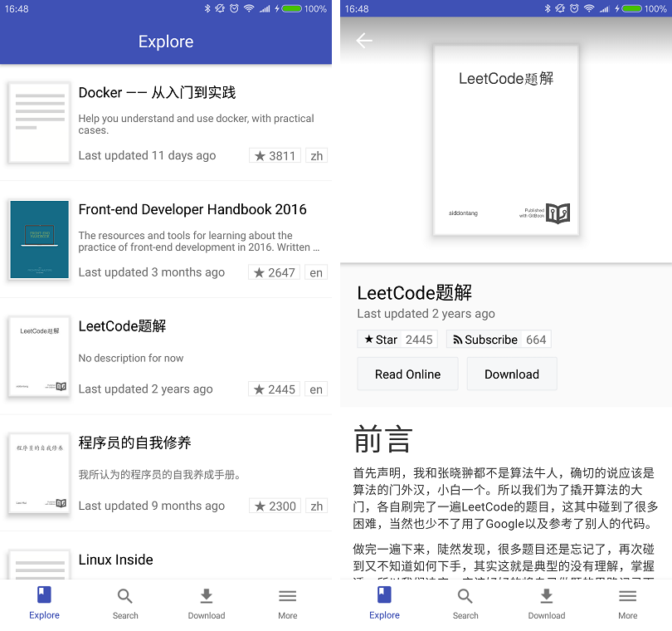This screenshot has height=631, width=672.
Task: Tap the back arrow on the book detail screen
Action: [x=363, y=40]
